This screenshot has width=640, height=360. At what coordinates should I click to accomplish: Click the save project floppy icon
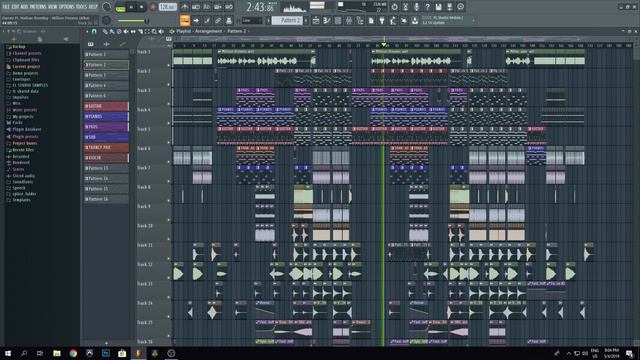(x=438, y=7)
